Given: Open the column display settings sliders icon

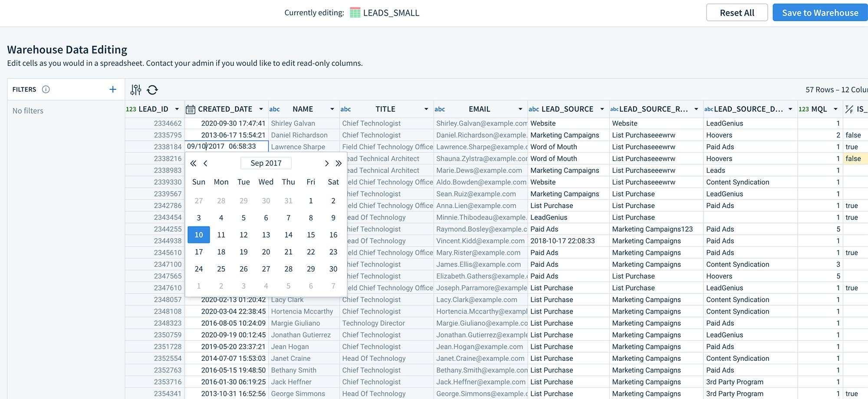Looking at the screenshot, I should 136,89.
